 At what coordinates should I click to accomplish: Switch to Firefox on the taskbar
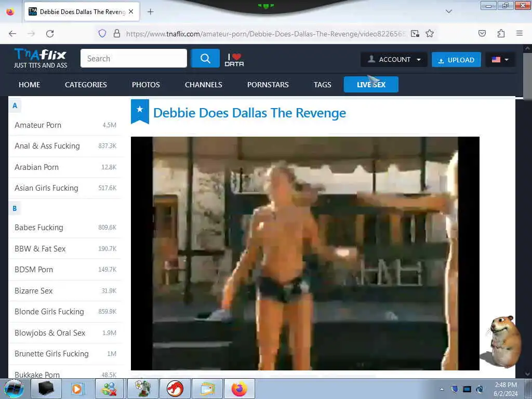(240, 389)
